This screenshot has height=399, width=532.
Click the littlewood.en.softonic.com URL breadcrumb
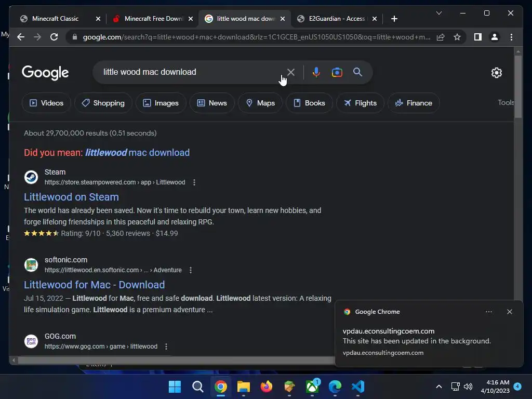coord(113,270)
